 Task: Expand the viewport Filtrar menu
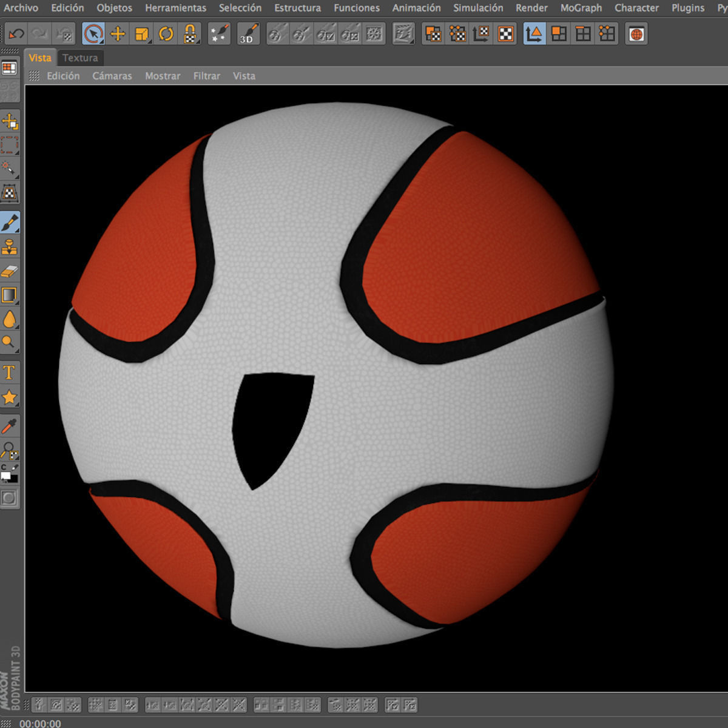coord(206,76)
